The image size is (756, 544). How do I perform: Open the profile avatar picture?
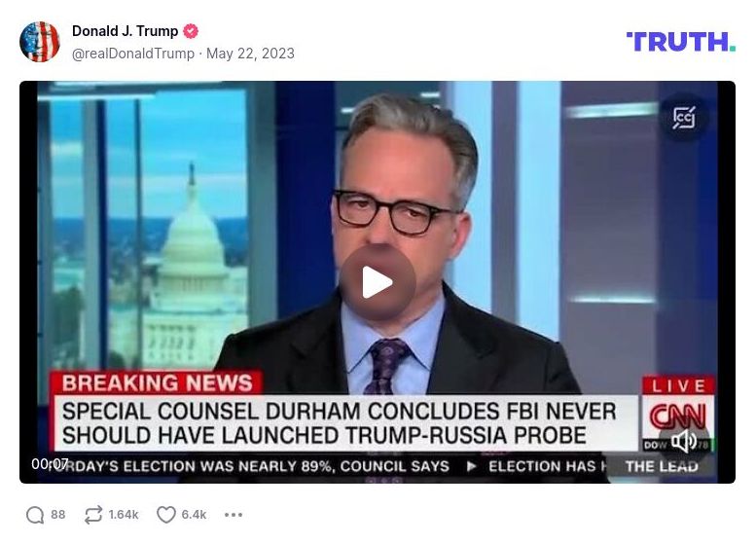(x=40, y=42)
